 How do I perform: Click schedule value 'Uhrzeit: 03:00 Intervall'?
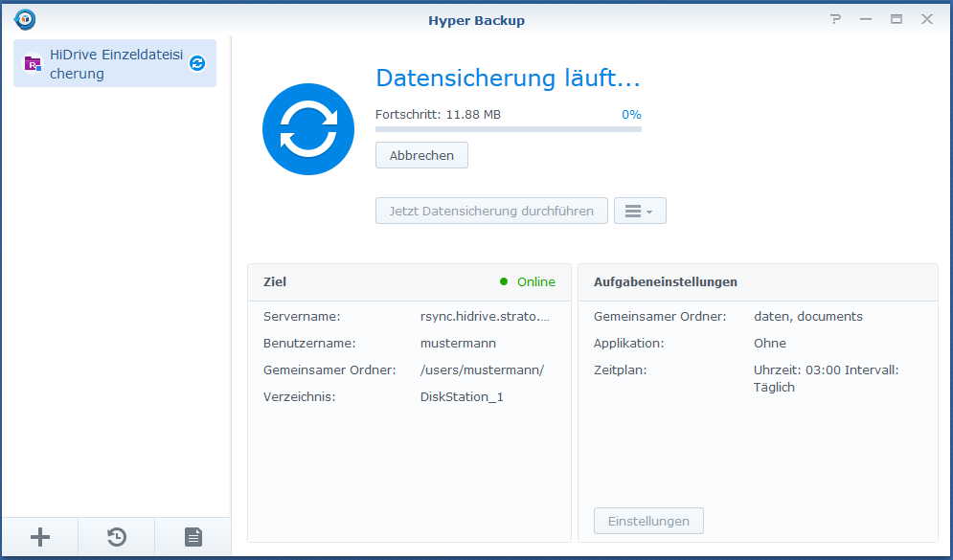point(826,370)
